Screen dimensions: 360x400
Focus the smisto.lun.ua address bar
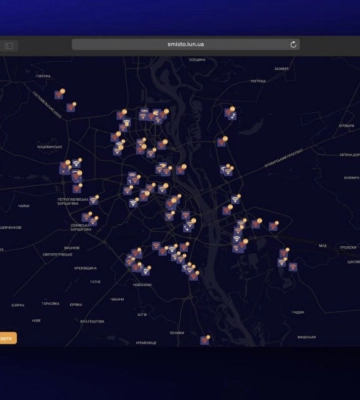coord(186,45)
